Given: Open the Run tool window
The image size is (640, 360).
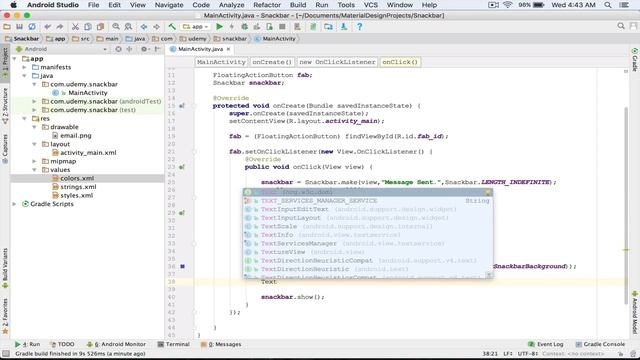Looking at the screenshot, I should click(27, 344).
